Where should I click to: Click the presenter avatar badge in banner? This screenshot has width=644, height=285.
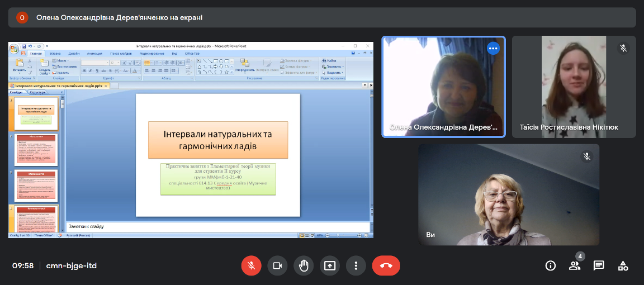point(22,17)
